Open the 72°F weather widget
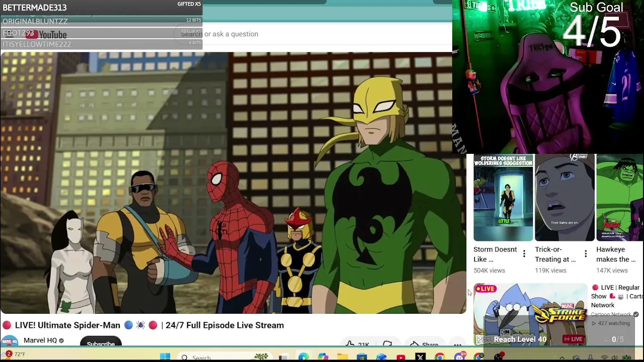The image size is (644, 362). pyautogui.click(x=14, y=354)
